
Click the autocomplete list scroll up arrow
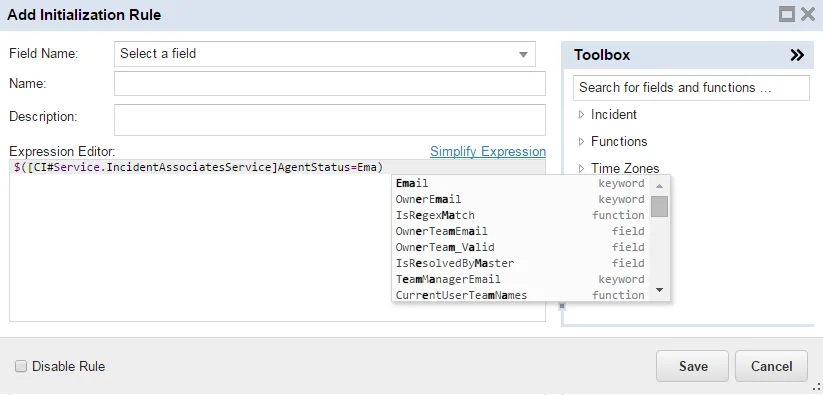pos(659,185)
